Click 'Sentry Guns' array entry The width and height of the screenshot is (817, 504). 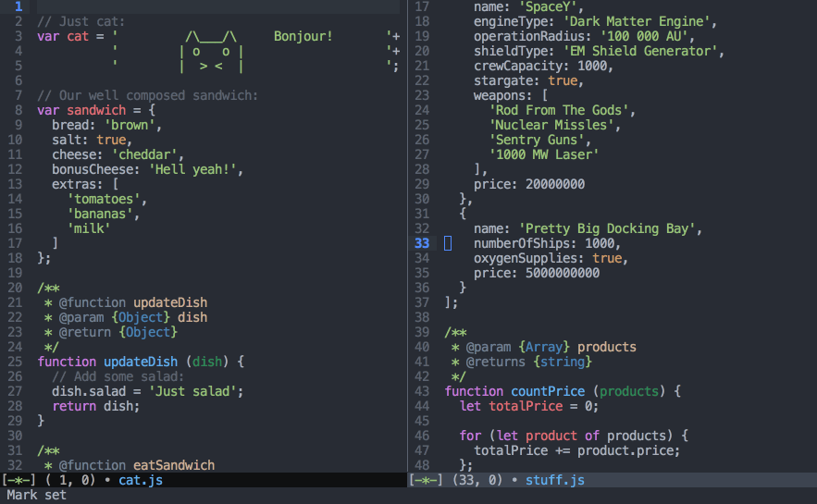click(x=539, y=140)
